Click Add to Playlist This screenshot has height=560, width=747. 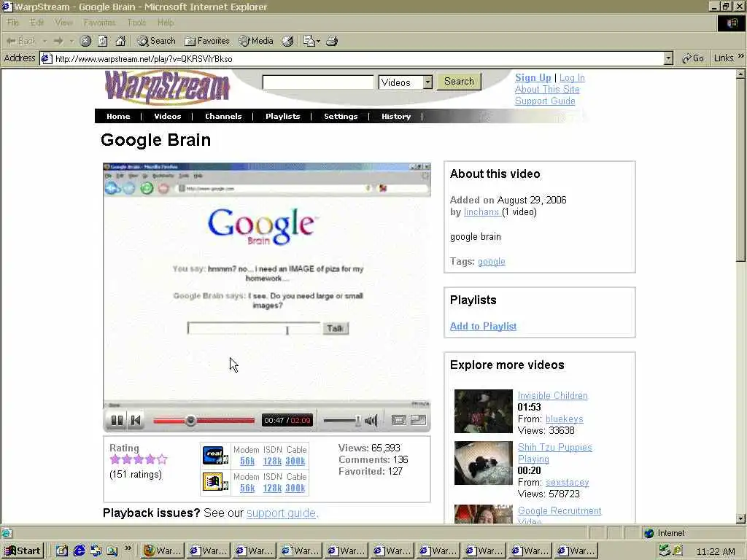point(483,326)
